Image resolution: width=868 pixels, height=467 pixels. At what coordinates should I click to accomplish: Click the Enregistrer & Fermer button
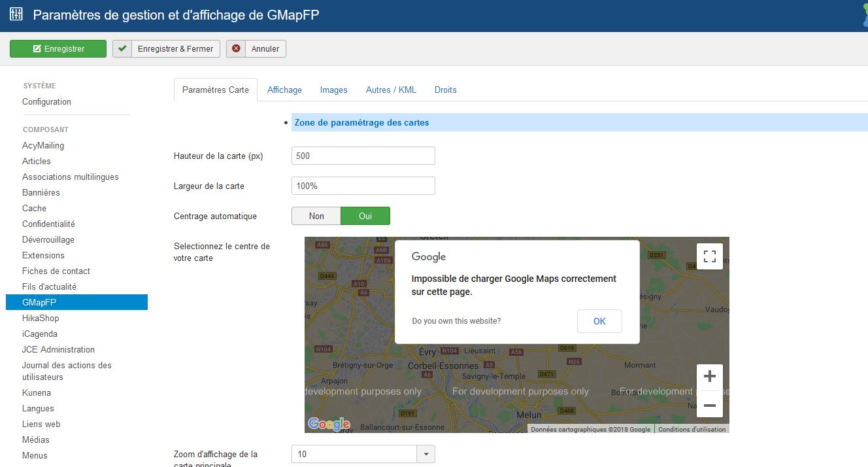click(166, 48)
